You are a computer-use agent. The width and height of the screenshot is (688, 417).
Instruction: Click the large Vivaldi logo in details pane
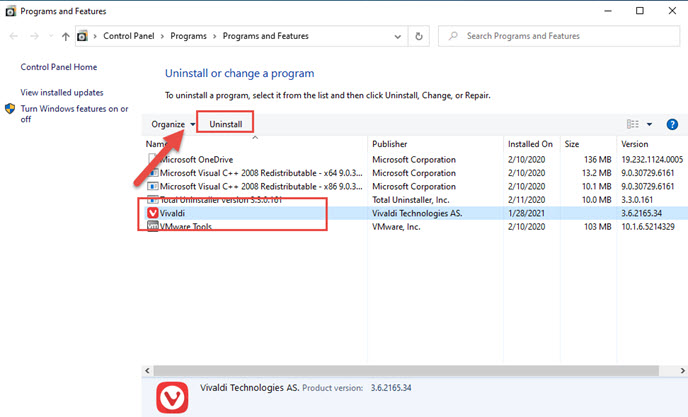click(x=172, y=397)
